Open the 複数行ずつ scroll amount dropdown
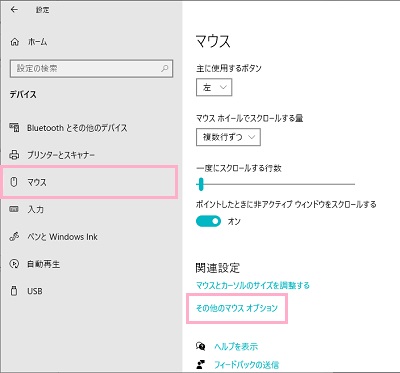This screenshot has height=373, width=400. [228, 137]
